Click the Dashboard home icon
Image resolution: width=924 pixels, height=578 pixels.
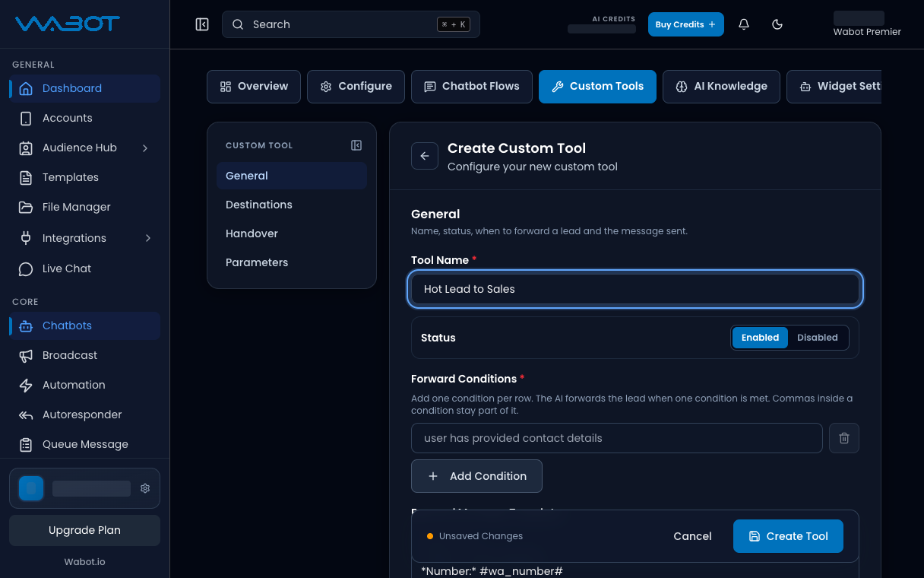coord(26,88)
